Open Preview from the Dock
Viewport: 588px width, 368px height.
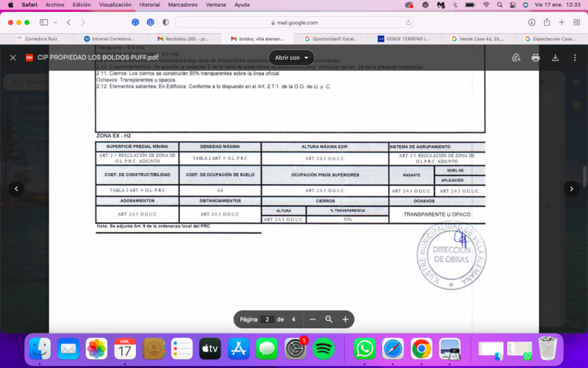450,349
